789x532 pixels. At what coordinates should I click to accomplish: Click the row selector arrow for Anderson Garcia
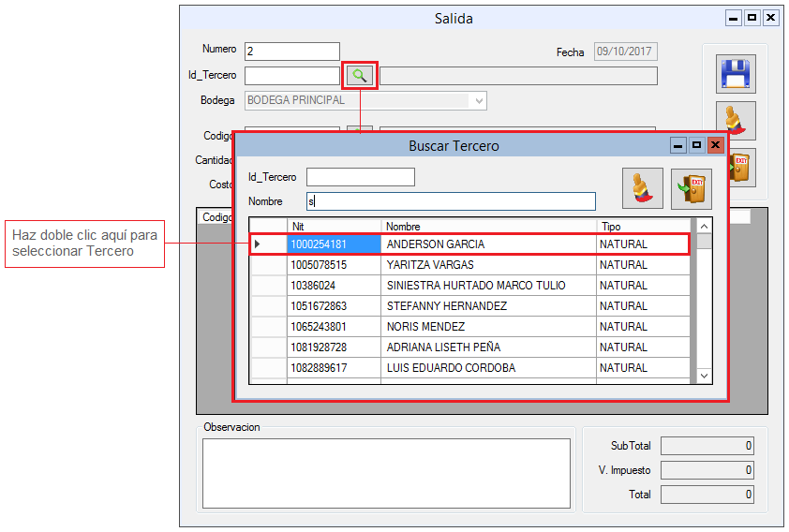[258, 244]
